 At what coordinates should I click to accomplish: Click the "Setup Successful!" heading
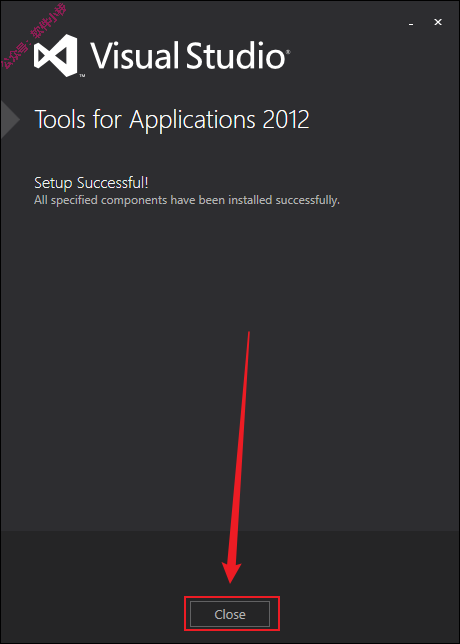point(91,183)
